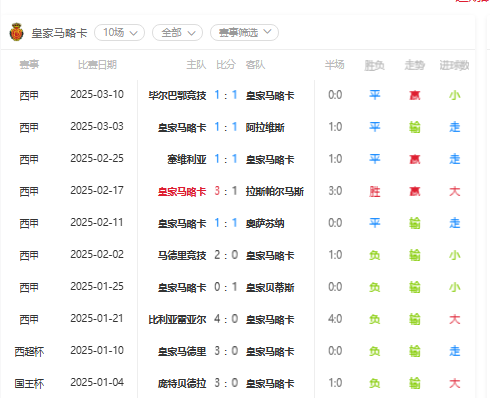
Task: Select home team 毕尔巴鄂竞技
Action: pos(177,96)
